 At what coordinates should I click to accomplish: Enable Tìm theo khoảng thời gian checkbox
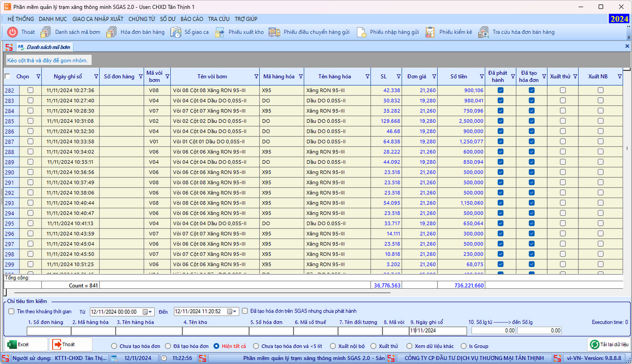(12, 311)
